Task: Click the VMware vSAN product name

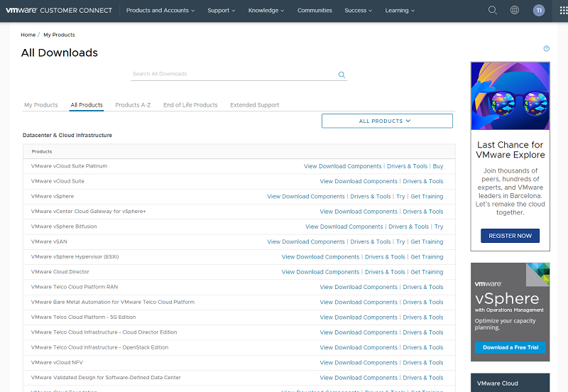Action: click(x=49, y=241)
